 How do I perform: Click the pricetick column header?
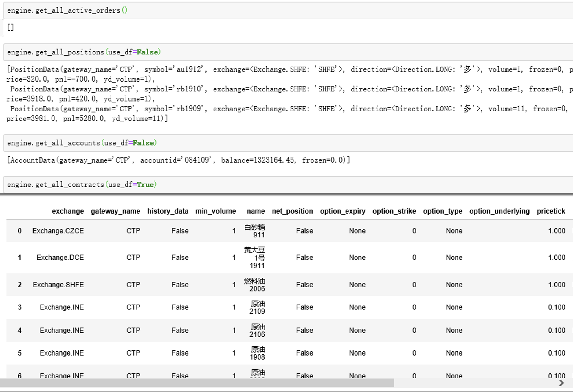pyautogui.click(x=551, y=211)
